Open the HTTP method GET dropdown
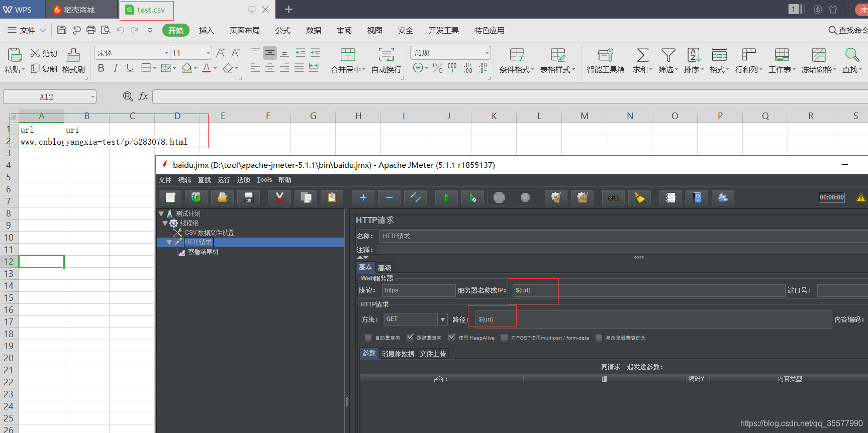The width and height of the screenshot is (868, 433). pyautogui.click(x=443, y=319)
